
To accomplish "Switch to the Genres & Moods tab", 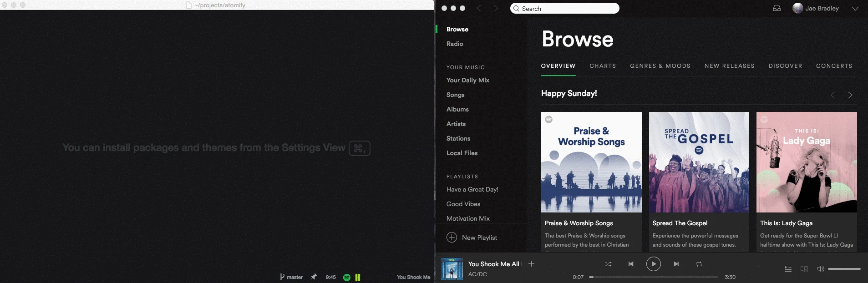I will [x=660, y=66].
